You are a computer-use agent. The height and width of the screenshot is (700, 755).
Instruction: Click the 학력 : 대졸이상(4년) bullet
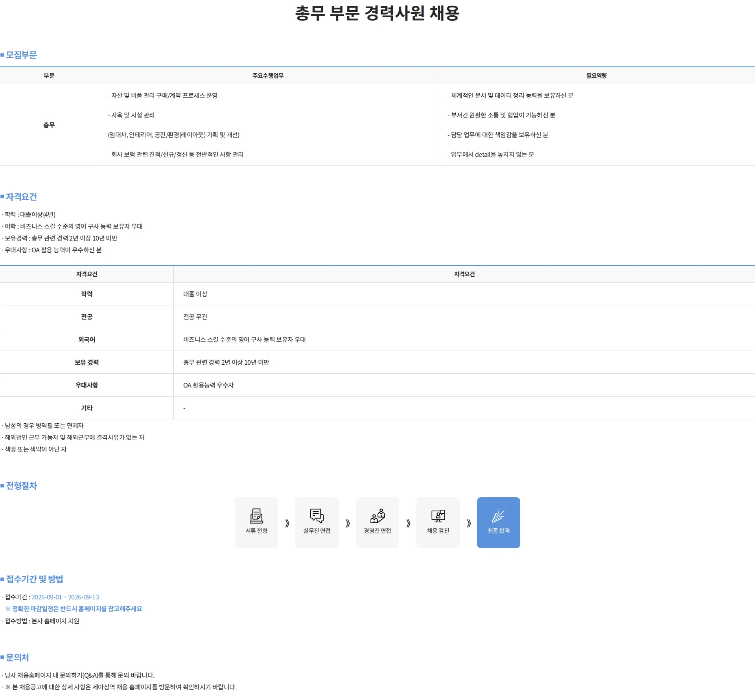(29, 215)
